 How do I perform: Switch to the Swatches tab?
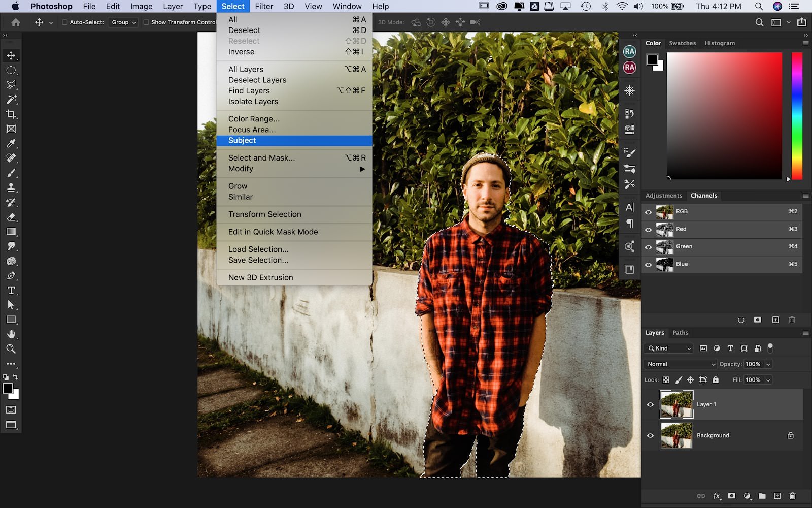coord(682,43)
